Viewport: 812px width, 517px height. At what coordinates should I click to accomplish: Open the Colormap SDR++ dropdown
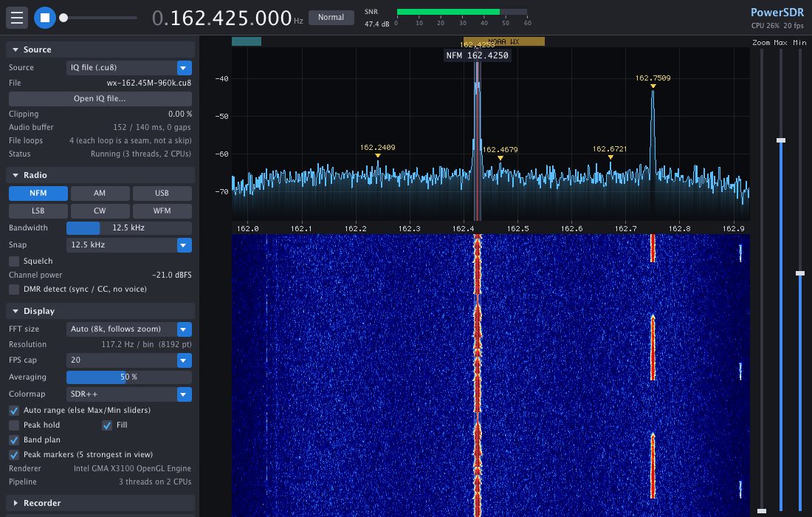point(129,394)
